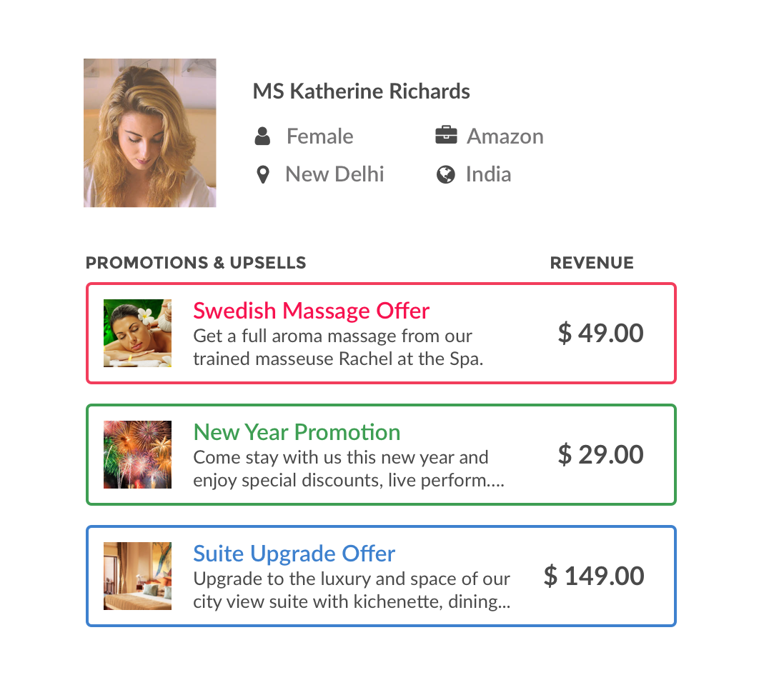Click the $ 149.00 revenue amount
Image resolution: width=784 pixels, height=690 pixels.
pyautogui.click(x=594, y=576)
